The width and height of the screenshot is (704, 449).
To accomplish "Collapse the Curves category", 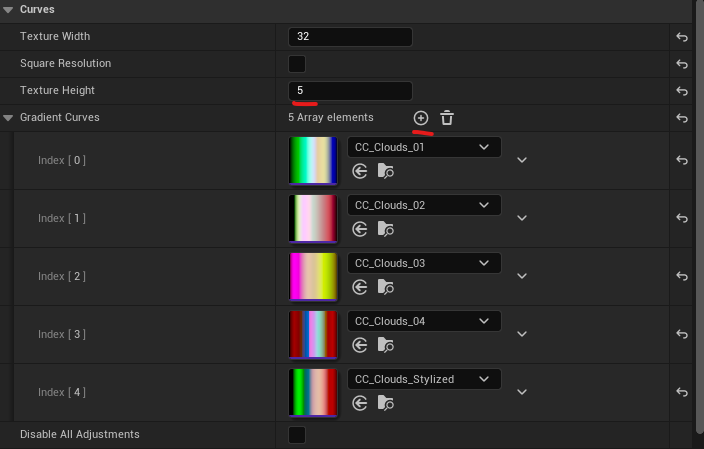I will click(8, 9).
